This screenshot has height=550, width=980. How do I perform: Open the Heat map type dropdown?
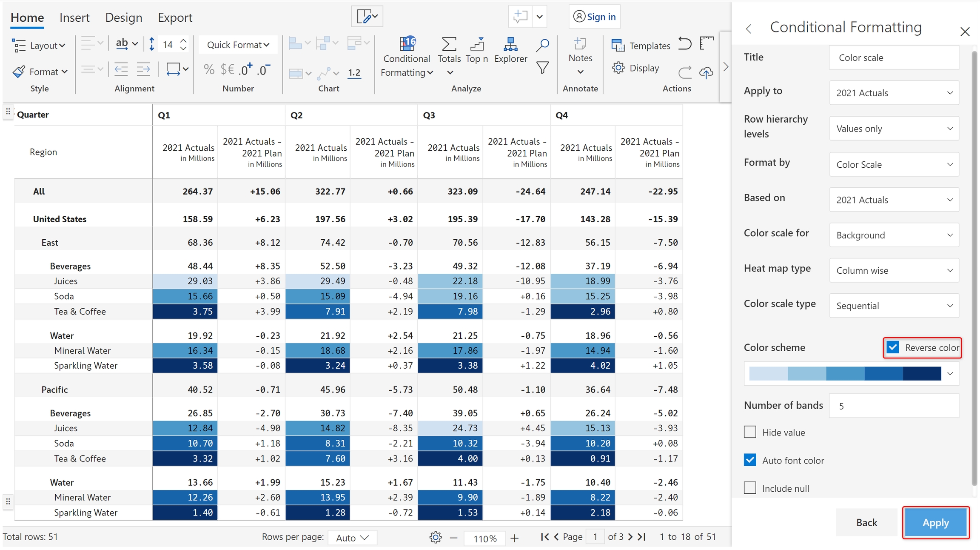894,270
